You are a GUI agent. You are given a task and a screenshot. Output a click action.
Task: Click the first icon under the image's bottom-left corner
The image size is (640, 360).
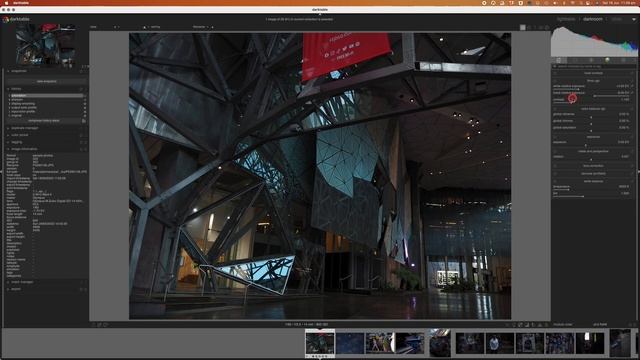[93, 324]
